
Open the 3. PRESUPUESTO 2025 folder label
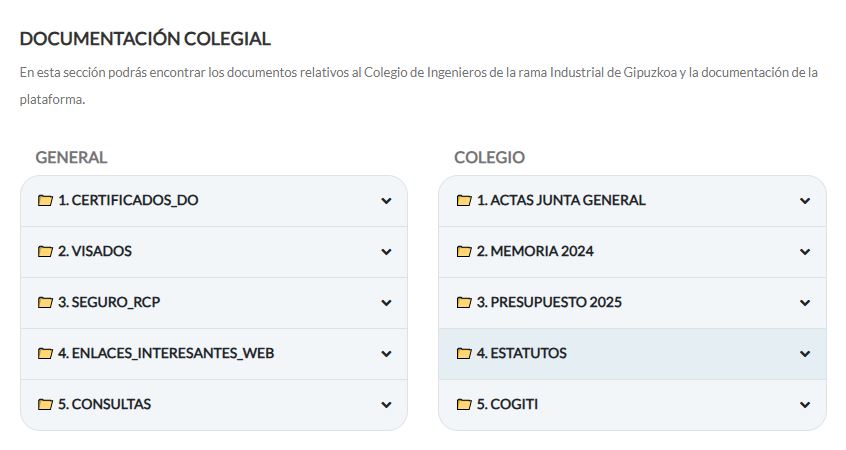tap(549, 302)
